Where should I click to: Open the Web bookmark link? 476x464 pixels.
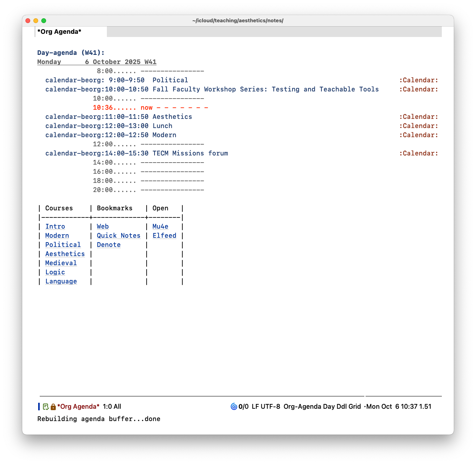[x=103, y=227]
